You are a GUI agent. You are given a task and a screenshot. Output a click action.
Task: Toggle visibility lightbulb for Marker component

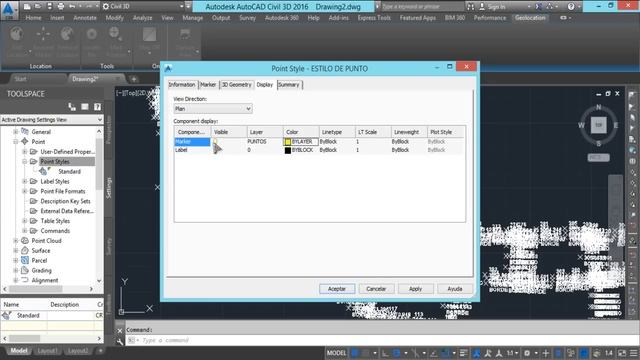point(216,142)
